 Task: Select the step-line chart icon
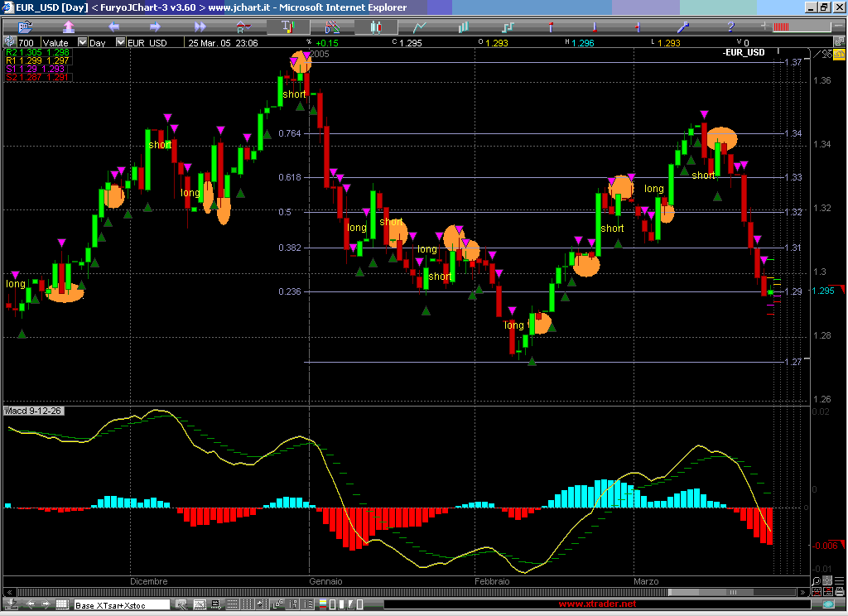(508, 27)
